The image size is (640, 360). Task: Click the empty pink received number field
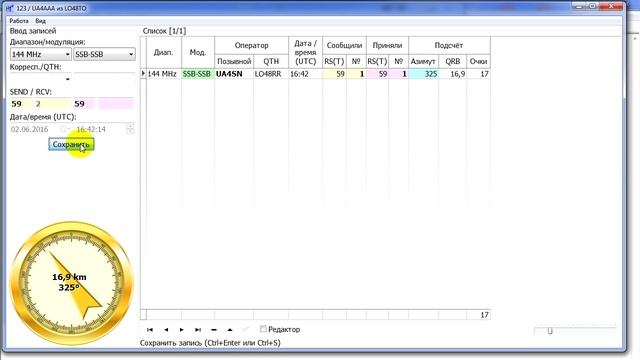click(116, 104)
